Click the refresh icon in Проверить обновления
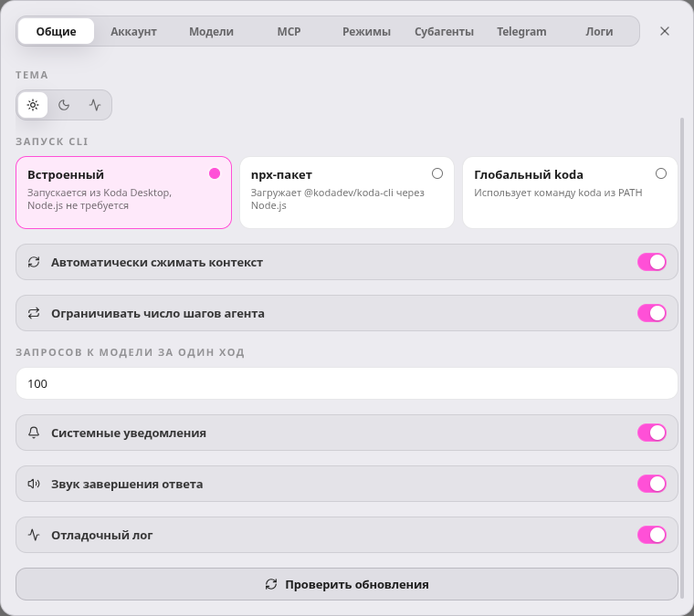Screen dimensions: 694x616 [271, 585]
